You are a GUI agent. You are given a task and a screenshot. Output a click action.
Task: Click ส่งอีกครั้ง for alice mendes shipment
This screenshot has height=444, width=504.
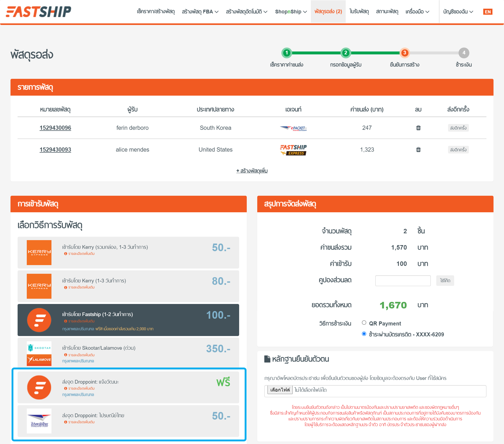(458, 149)
